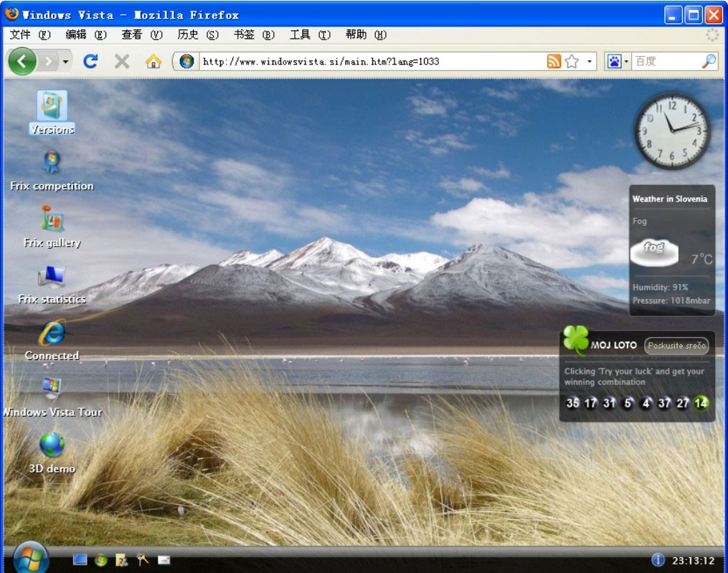This screenshot has width=728, height=573.
Task: Click the address bar URL field
Action: [x=372, y=61]
